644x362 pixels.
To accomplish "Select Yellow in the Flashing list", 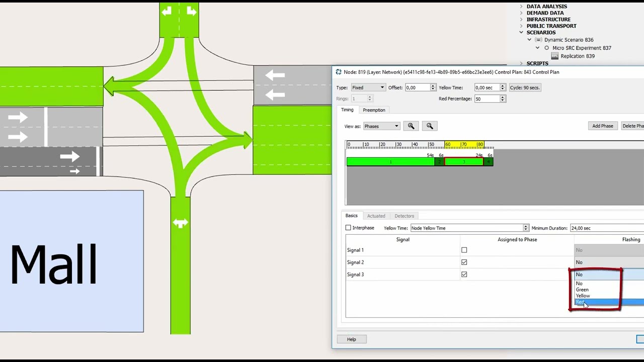I will [x=609, y=296].
